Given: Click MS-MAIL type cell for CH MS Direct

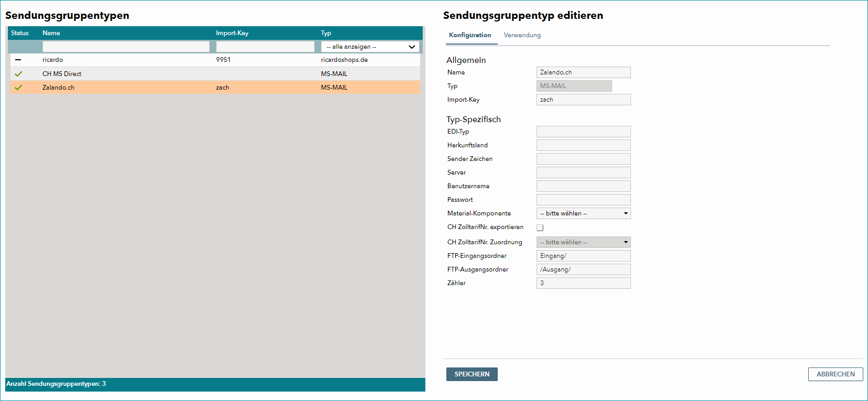Looking at the screenshot, I should (334, 74).
